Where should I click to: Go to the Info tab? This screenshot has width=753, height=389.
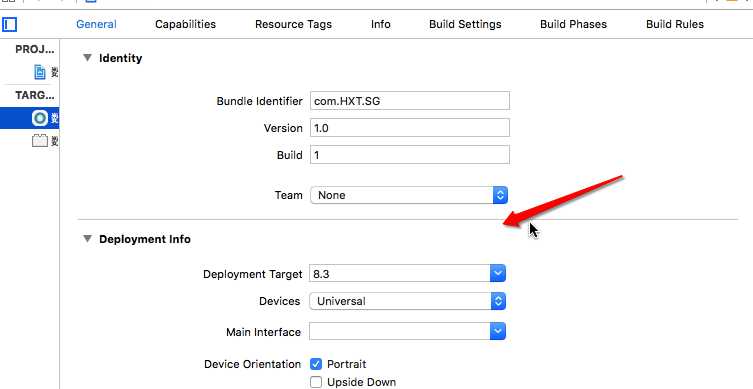pos(380,24)
